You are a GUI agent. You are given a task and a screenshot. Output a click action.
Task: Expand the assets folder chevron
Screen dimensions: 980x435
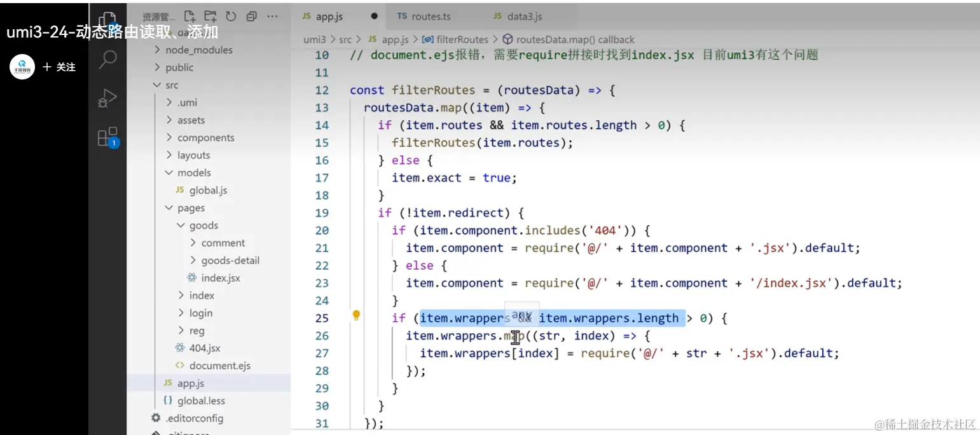click(x=169, y=120)
